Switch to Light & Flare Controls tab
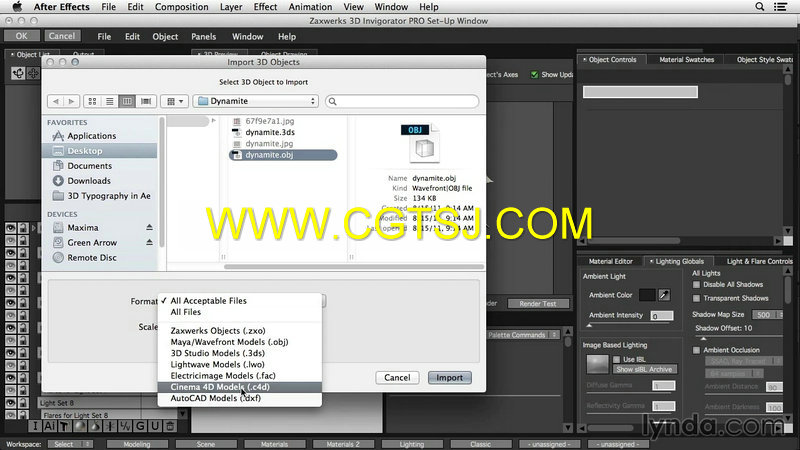This screenshot has width=800, height=450. [759, 261]
